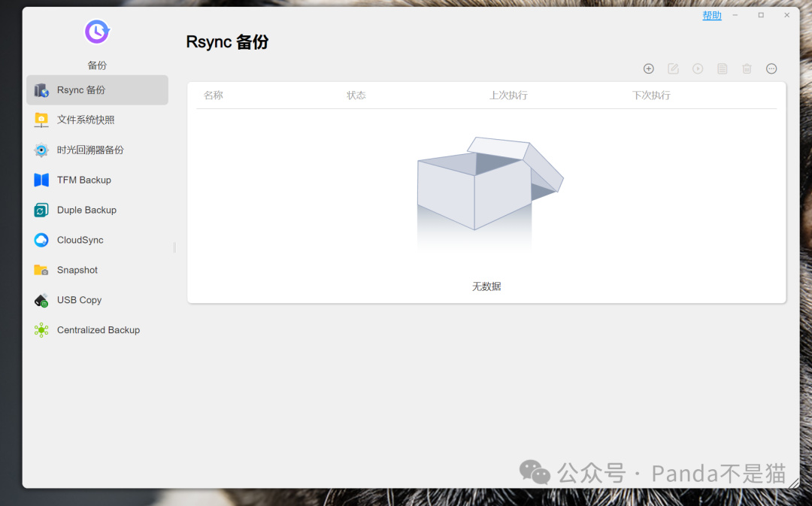Open Snapshot label in sidebar

[x=77, y=271]
